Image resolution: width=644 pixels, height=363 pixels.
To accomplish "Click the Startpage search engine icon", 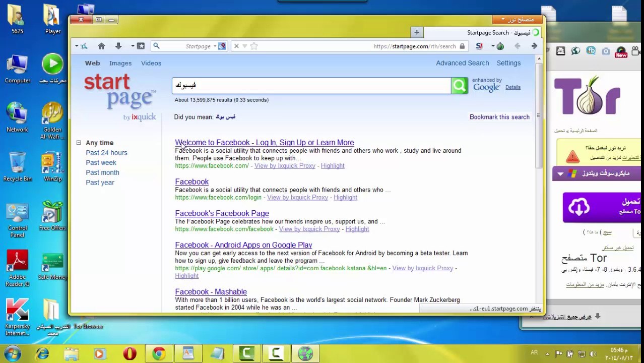I will click(x=222, y=46).
